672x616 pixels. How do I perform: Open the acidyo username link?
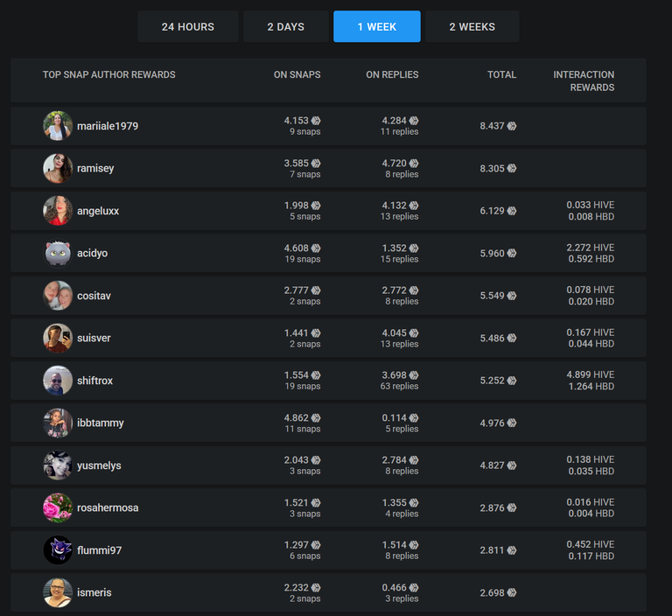click(x=92, y=254)
